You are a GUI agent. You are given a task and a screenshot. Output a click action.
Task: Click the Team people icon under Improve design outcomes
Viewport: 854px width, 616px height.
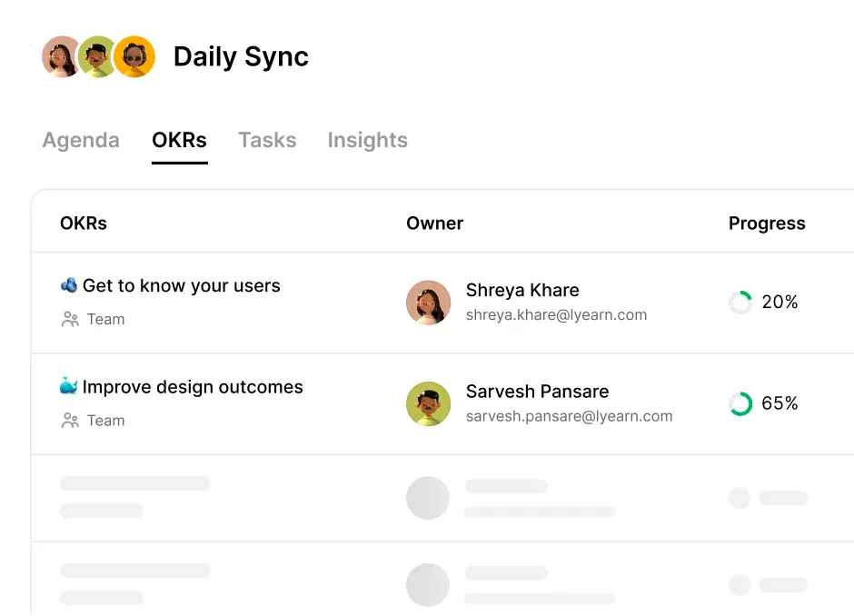70,421
